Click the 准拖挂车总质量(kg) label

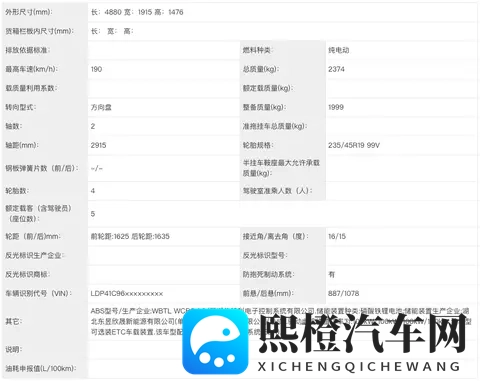point(275,126)
